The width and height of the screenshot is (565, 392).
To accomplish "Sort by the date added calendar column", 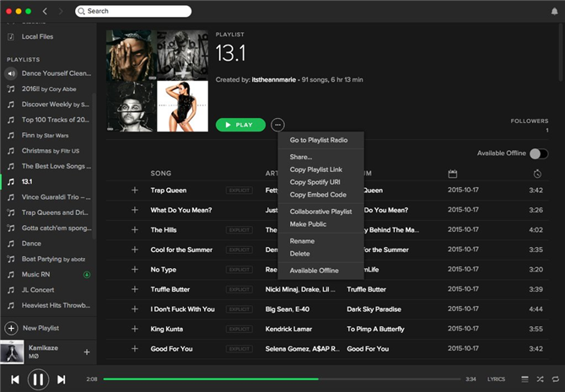I will point(453,174).
